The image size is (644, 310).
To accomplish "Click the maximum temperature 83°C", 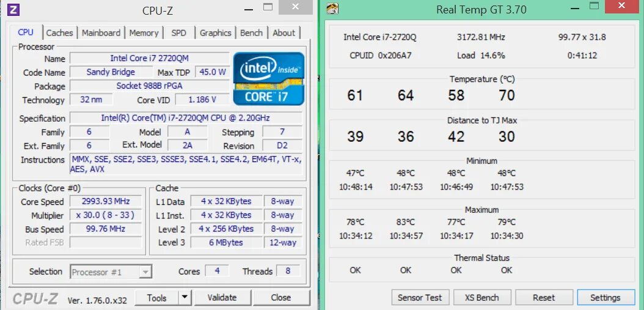I will pos(406,222).
